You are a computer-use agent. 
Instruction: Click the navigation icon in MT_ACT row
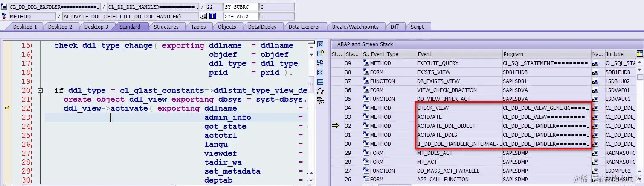pos(595,162)
